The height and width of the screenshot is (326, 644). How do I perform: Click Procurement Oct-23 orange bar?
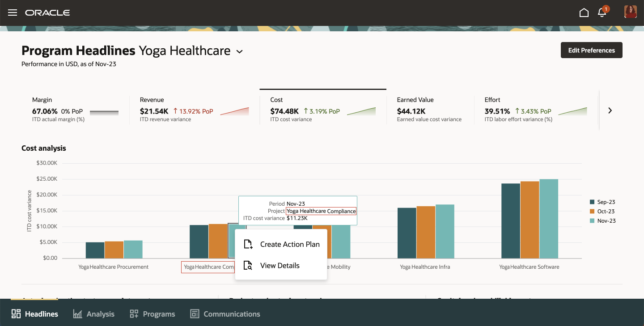[x=114, y=250]
